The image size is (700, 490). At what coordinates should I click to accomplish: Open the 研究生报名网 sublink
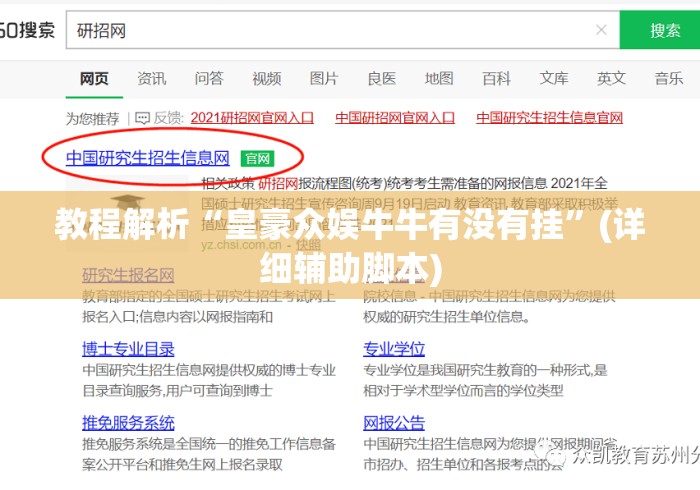pyautogui.click(x=128, y=275)
